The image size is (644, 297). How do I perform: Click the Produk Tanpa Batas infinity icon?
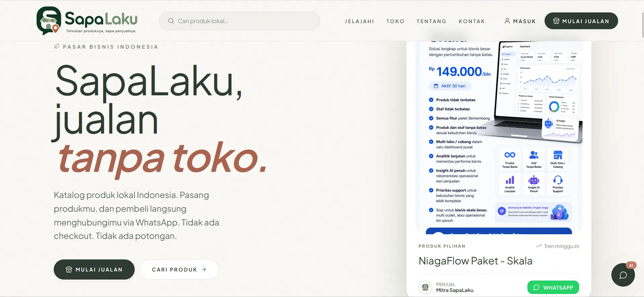(x=510, y=155)
